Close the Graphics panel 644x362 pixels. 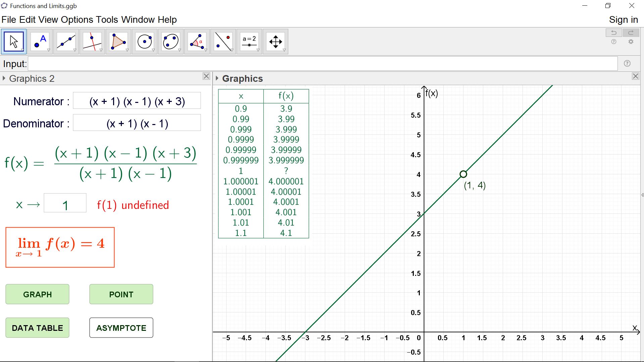(636, 76)
